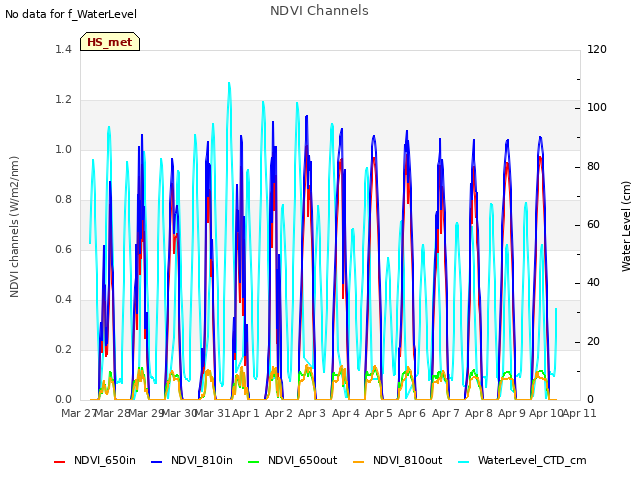
Task: Click the 120 right axis tick label
Action: pyautogui.click(x=597, y=49)
